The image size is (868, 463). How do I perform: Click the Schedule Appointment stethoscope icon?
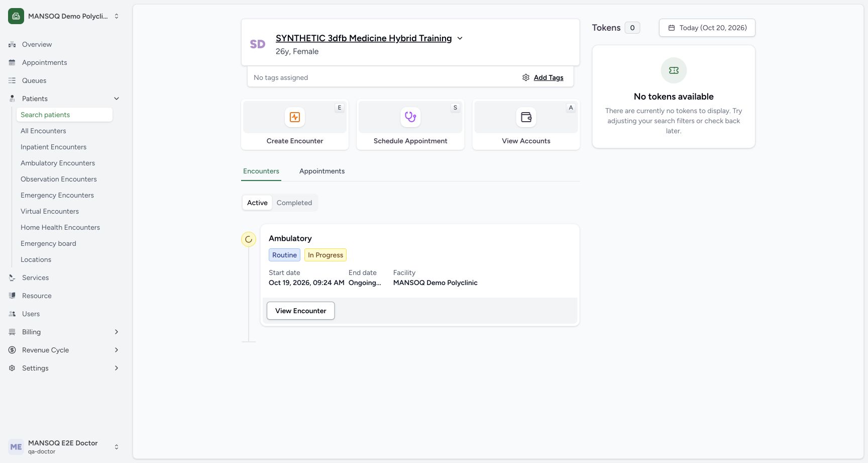410,117
